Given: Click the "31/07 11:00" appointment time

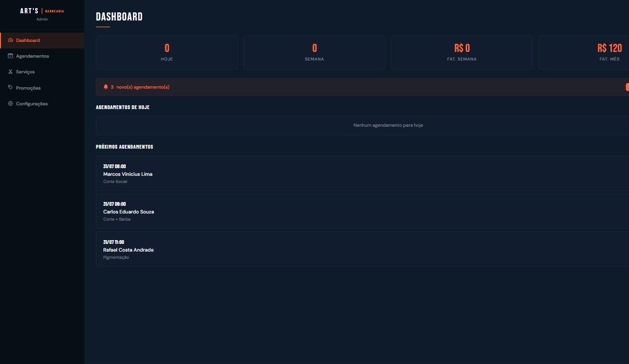Looking at the screenshot, I should click(x=113, y=242).
